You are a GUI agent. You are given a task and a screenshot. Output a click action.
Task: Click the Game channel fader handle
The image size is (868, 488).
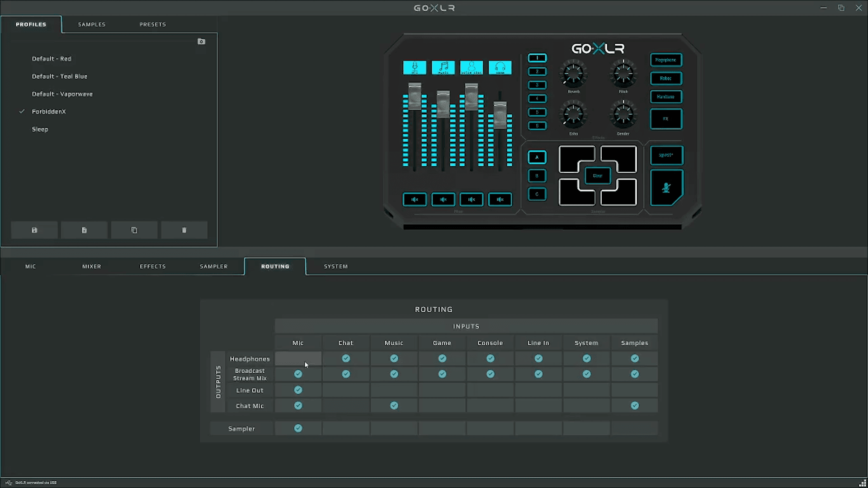click(500, 115)
